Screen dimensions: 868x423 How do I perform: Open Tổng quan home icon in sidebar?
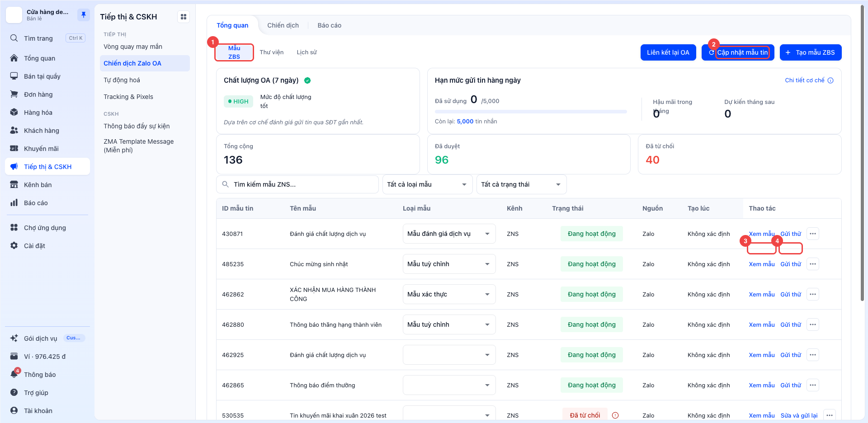pos(14,58)
